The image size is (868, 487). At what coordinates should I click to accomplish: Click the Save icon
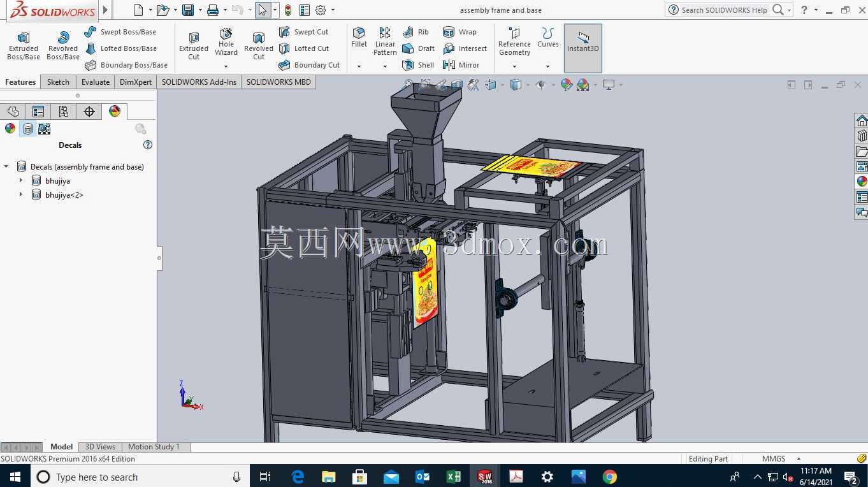tap(188, 10)
